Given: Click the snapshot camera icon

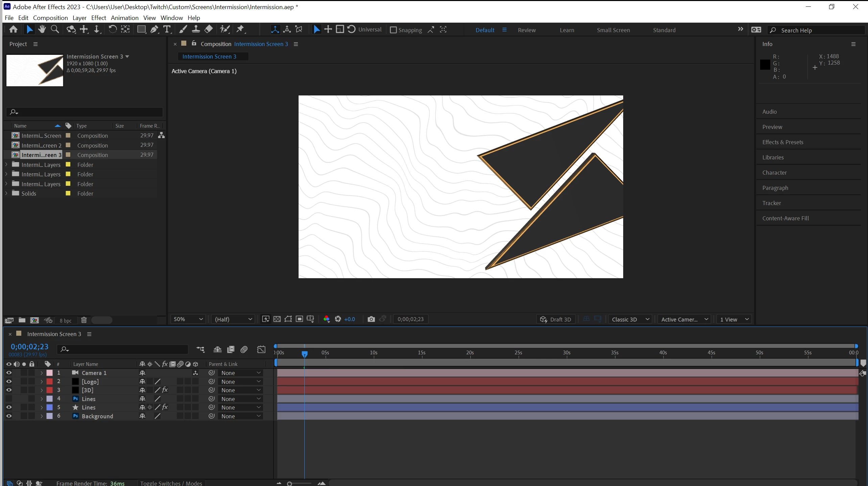Looking at the screenshot, I should tap(371, 319).
